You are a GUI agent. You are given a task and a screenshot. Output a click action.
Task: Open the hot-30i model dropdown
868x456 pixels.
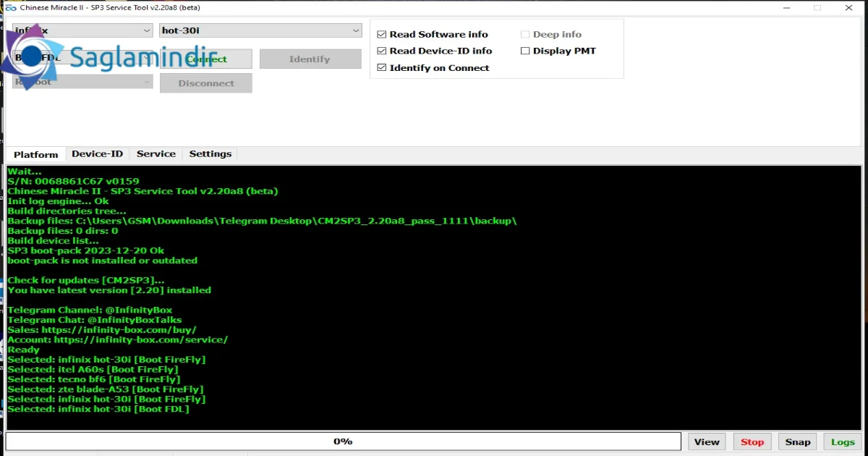260,30
